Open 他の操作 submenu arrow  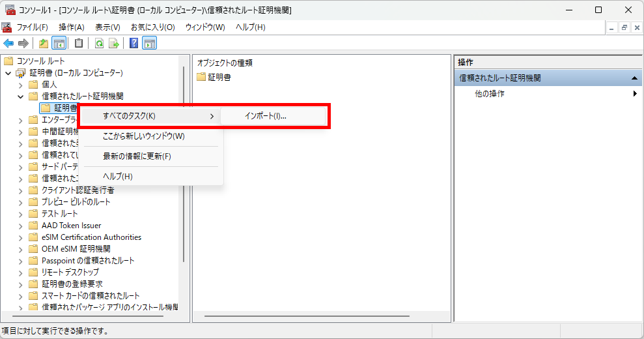[635, 93]
